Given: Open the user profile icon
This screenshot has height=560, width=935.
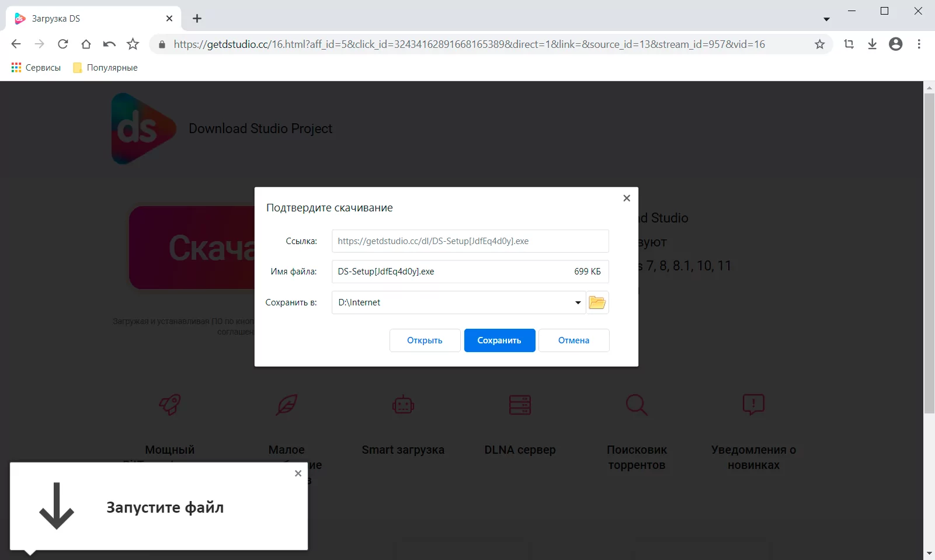Looking at the screenshot, I should click(x=895, y=44).
